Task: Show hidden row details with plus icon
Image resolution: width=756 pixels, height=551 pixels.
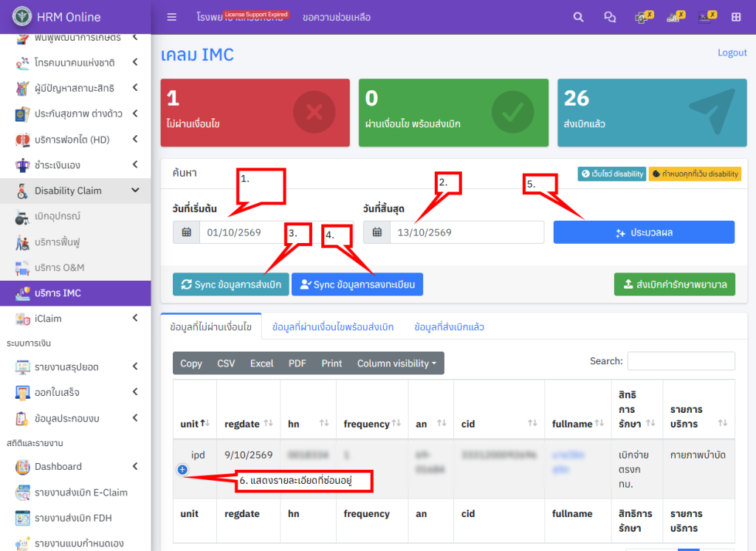Action: tap(182, 470)
